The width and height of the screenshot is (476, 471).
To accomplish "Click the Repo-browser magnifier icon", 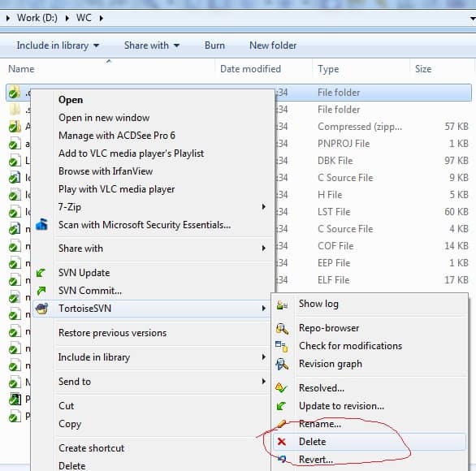I will tap(282, 328).
